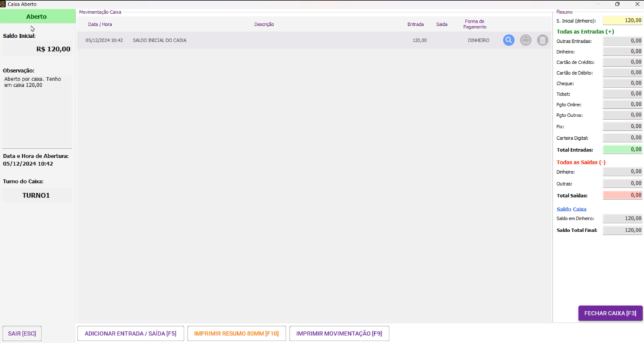This screenshot has width=644, height=343.
Task: Click the blue magnifier icon on the cash row
Action: tap(509, 40)
